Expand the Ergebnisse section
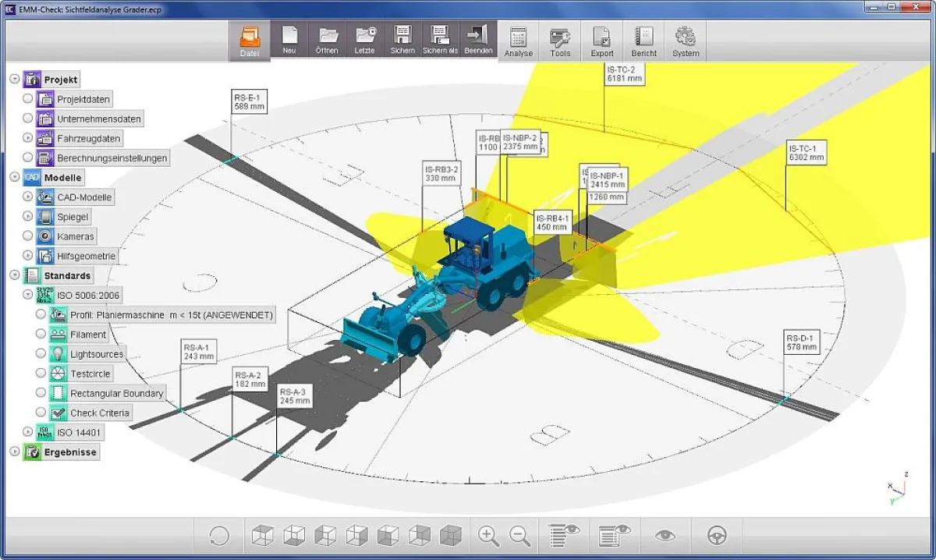The width and height of the screenshot is (936, 560). [15, 452]
